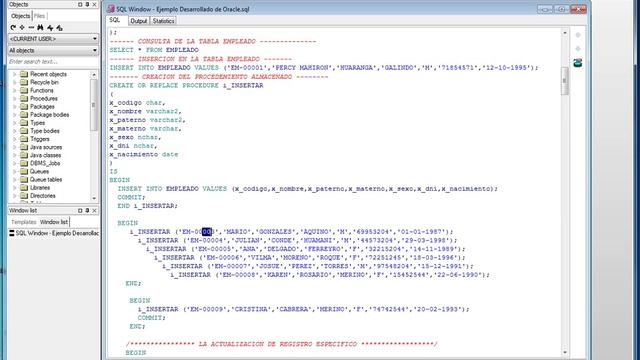The height and width of the screenshot is (360, 640).
Task: Click the Recent objects folder icon
Action: (x=24, y=74)
